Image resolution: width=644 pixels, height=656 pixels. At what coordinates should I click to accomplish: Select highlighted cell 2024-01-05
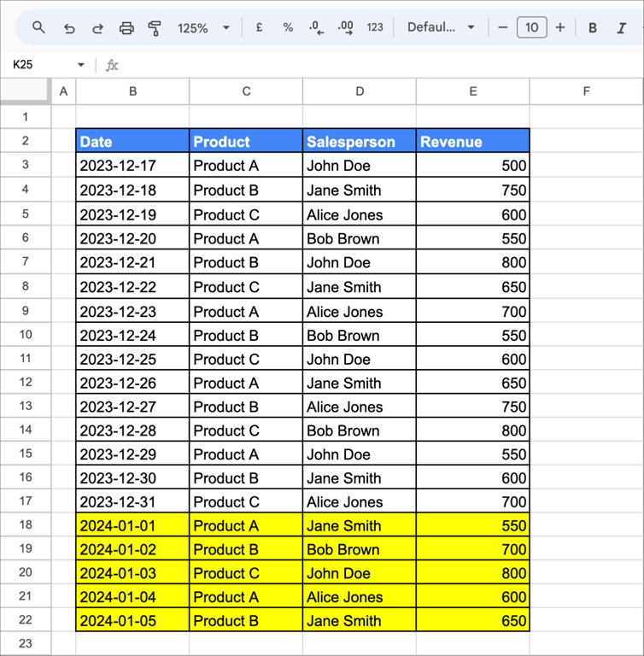pyautogui.click(x=132, y=620)
